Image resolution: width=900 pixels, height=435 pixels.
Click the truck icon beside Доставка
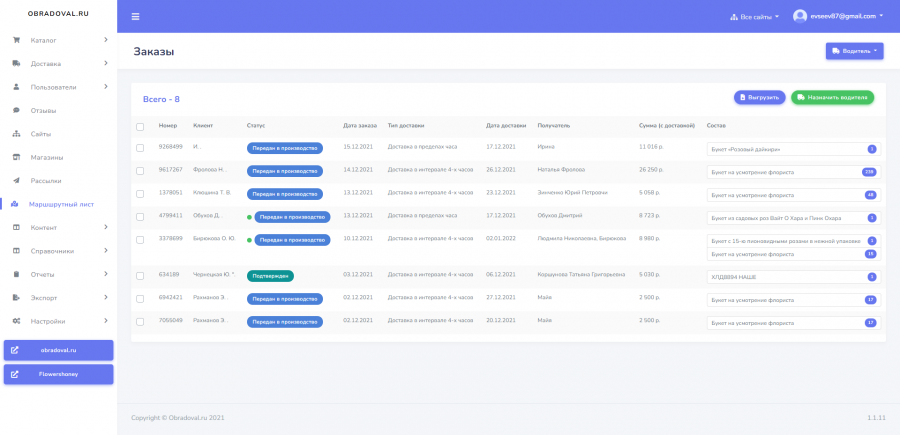[x=17, y=64]
